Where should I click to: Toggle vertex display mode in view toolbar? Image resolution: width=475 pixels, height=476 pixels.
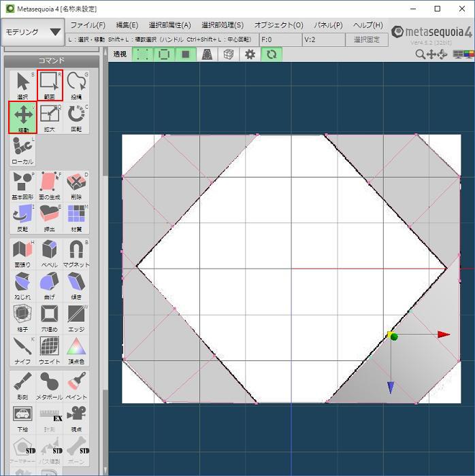(142, 54)
